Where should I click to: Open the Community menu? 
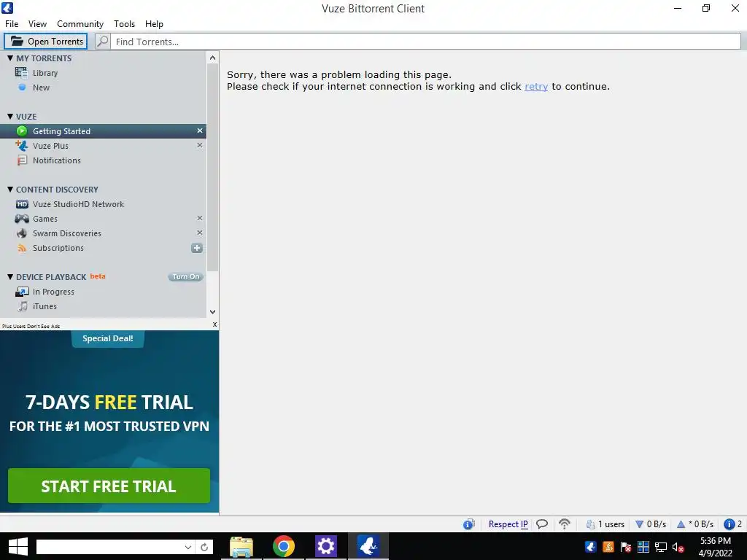point(80,24)
